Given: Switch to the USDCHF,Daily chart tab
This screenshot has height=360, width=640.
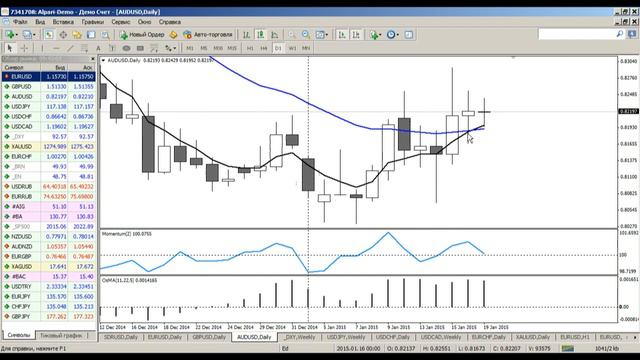Looking at the screenshot, I should tap(393, 337).
